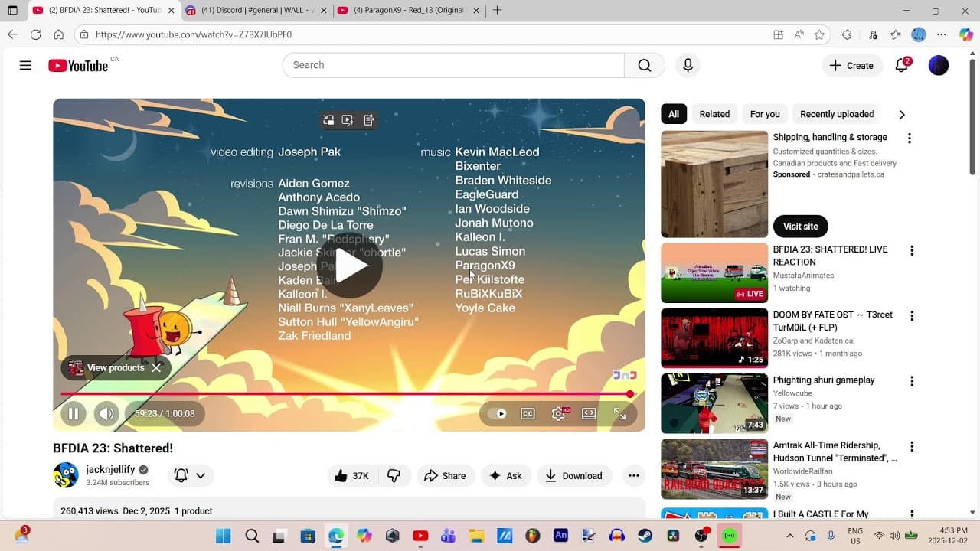
Task: Go back to the previous page
Action: point(12,34)
